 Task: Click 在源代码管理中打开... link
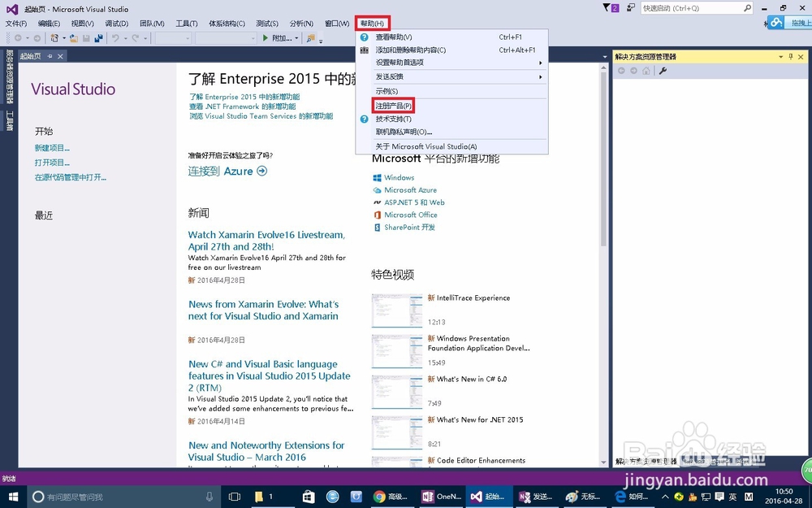tap(71, 178)
